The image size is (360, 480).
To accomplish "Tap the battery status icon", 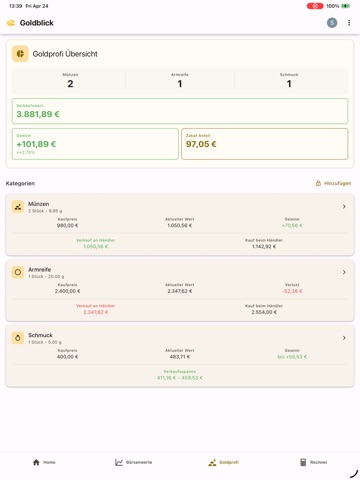I will pos(346,6).
